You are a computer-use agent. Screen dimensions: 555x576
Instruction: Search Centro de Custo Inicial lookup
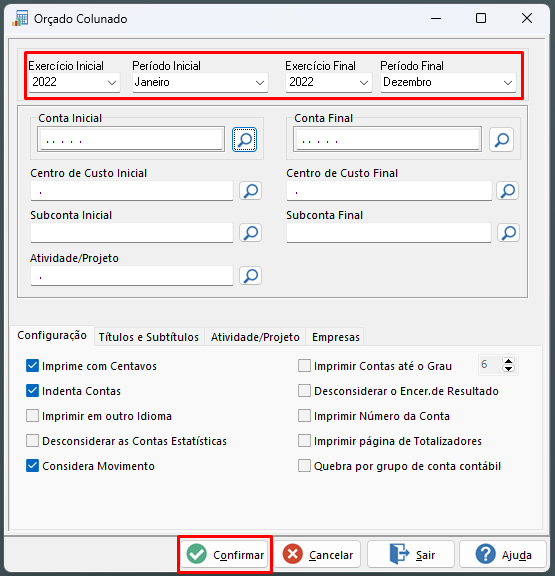(251, 191)
